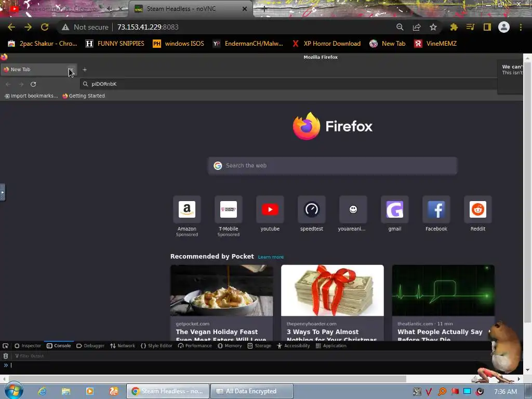
Task: Toggle the Chrome side panel icon
Action: pos(487,27)
